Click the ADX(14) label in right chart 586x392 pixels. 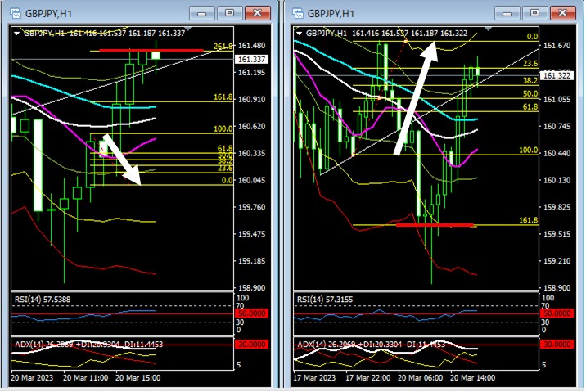coord(315,344)
